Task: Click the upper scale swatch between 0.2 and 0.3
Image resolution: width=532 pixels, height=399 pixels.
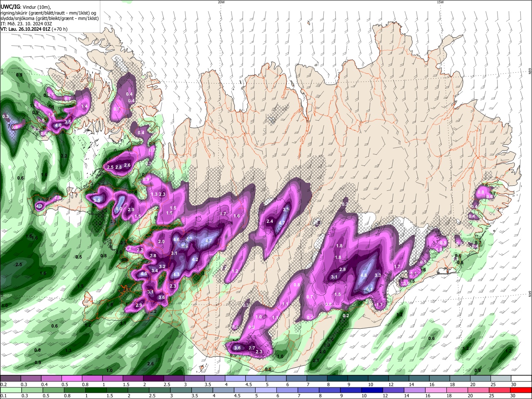Action: tap(10, 378)
